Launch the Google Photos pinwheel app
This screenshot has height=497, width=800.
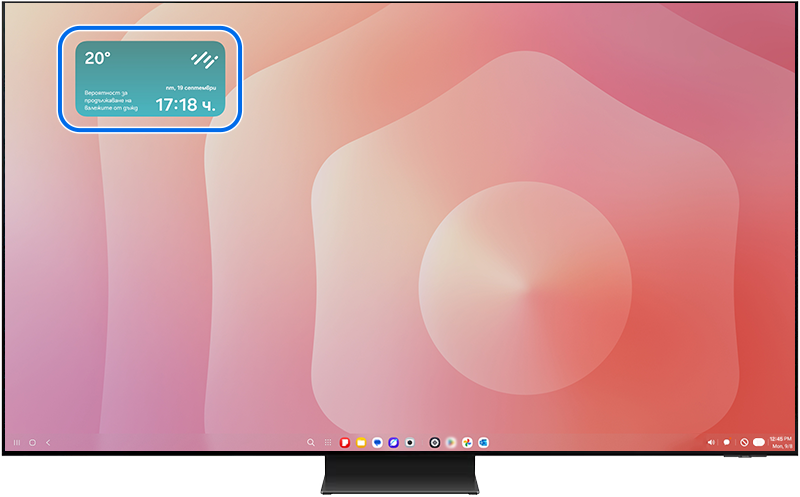pos(467,442)
